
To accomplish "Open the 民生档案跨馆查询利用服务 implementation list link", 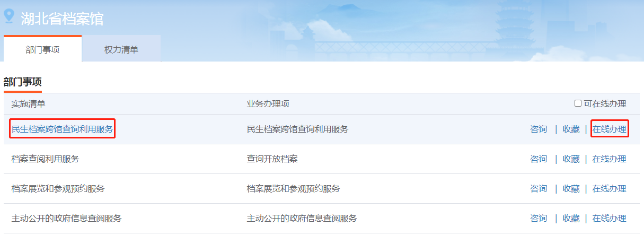I will pos(62,129).
